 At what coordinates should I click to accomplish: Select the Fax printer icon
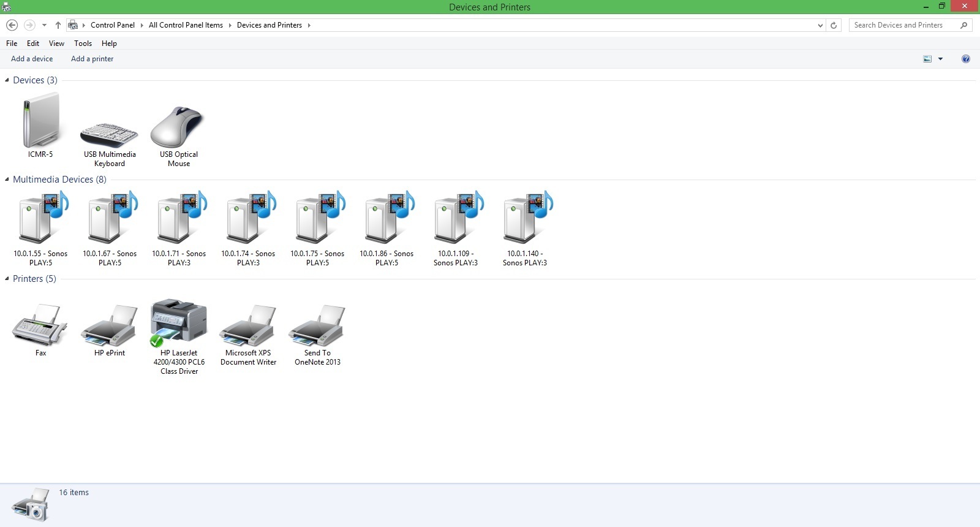(x=40, y=325)
